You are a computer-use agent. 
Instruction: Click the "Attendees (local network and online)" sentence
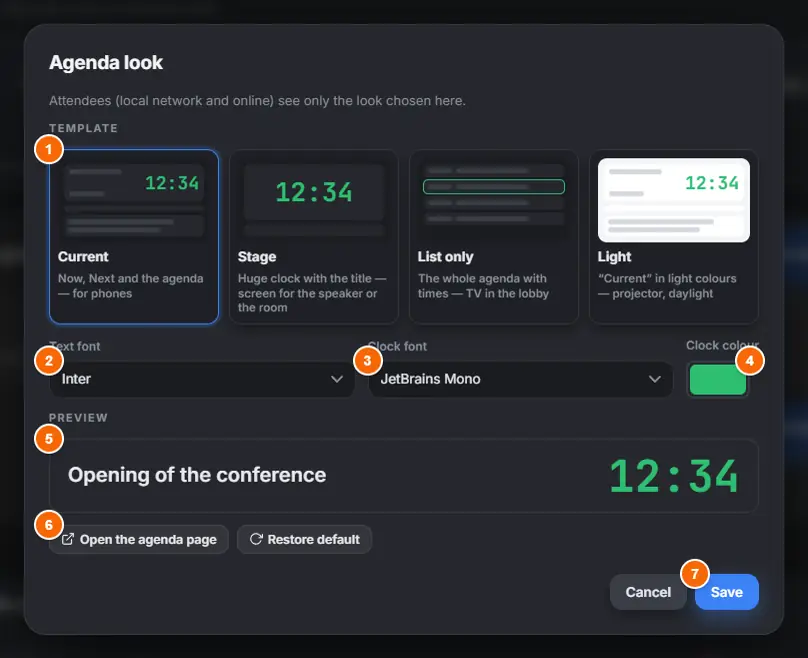click(257, 100)
